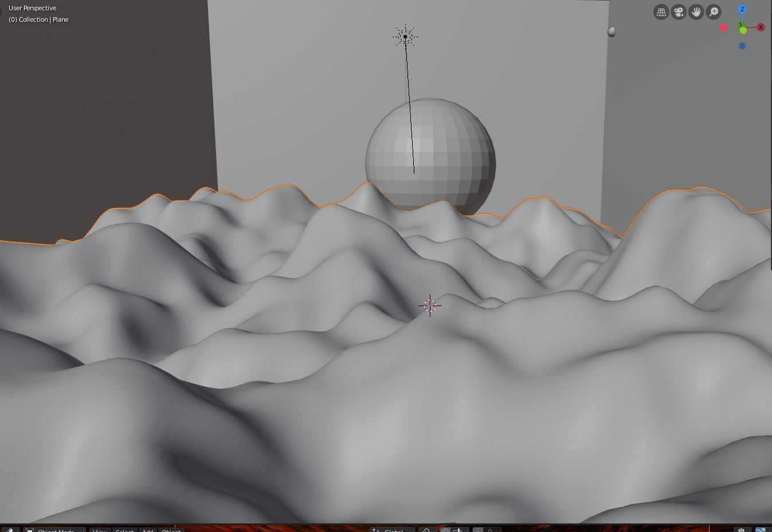Toggle perspective/orthographic projection icon
Image resolution: width=772 pixels, height=532 pixels.
coord(661,11)
